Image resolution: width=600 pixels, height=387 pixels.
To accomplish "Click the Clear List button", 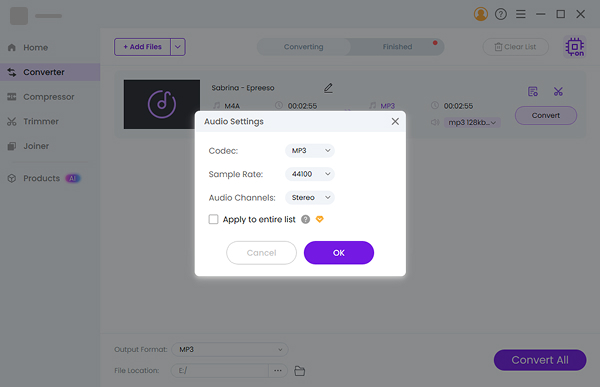I will tap(515, 47).
